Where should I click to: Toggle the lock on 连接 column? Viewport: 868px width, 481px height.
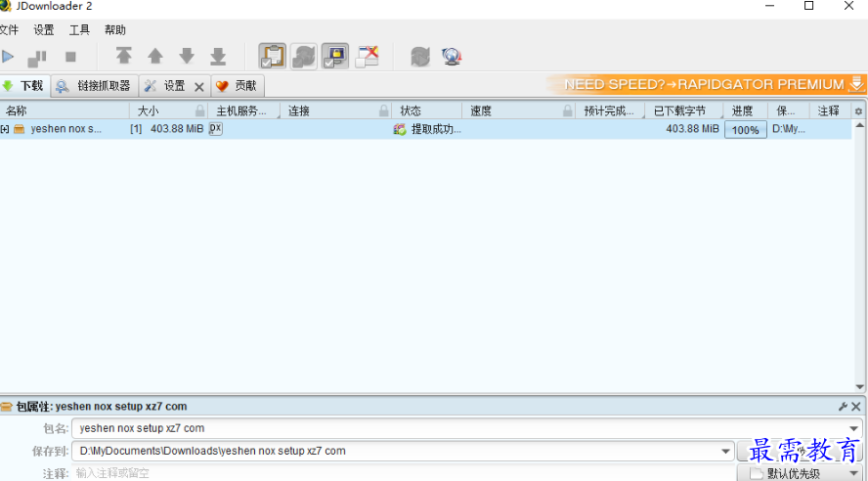(383, 110)
